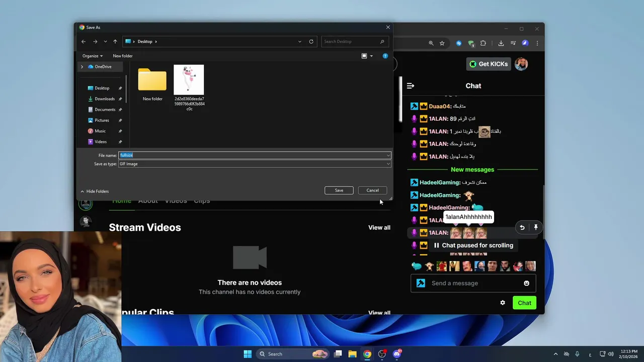
Task: Select Music in navigation pane
Action: pyautogui.click(x=100, y=131)
